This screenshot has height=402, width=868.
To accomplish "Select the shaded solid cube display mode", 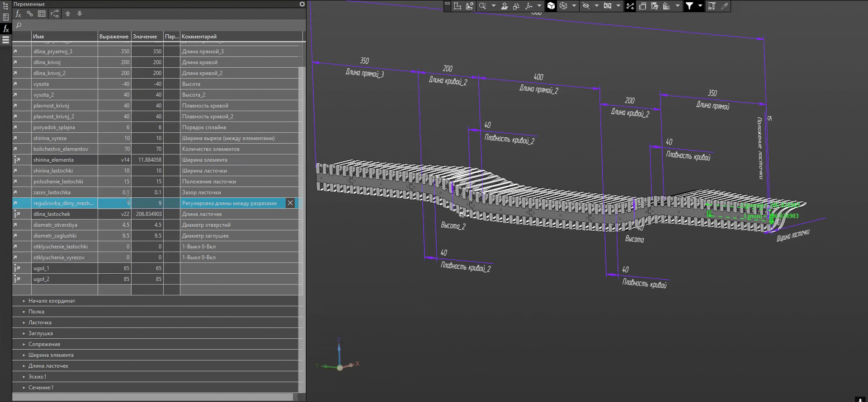I will [551, 6].
